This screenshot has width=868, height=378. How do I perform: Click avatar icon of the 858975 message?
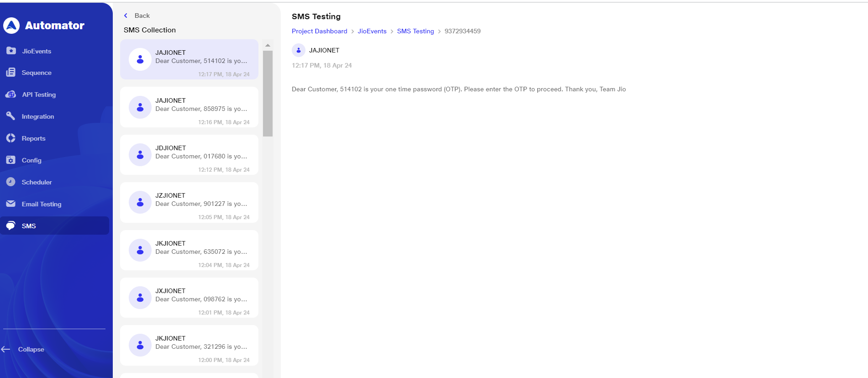click(x=140, y=107)
